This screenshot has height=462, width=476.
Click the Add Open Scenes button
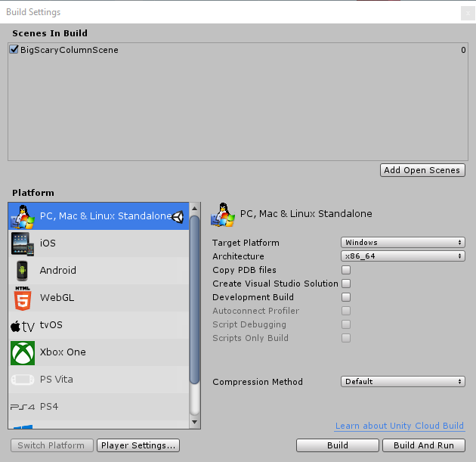point(422,170)
